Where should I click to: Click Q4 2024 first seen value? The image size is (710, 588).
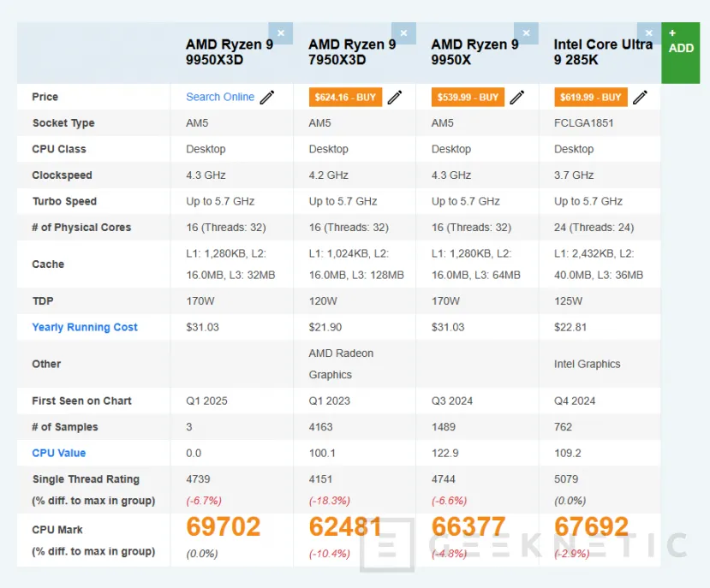(575, 401)
